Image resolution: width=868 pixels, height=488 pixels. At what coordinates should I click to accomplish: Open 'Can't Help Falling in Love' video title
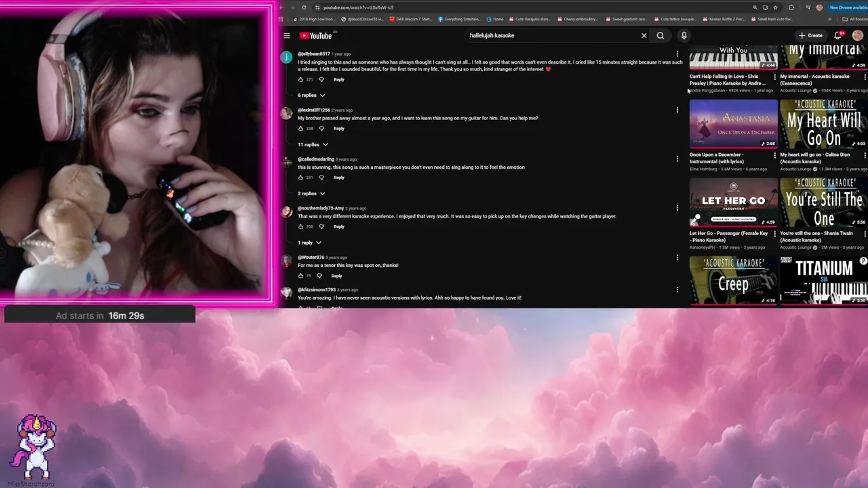[728, 79]
